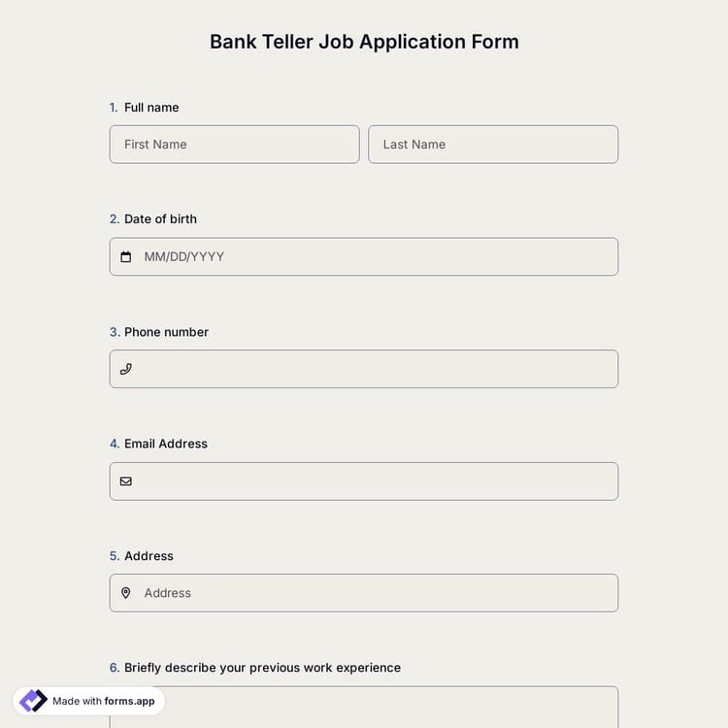Open the "Made with forms.app" link

[103, 701]
